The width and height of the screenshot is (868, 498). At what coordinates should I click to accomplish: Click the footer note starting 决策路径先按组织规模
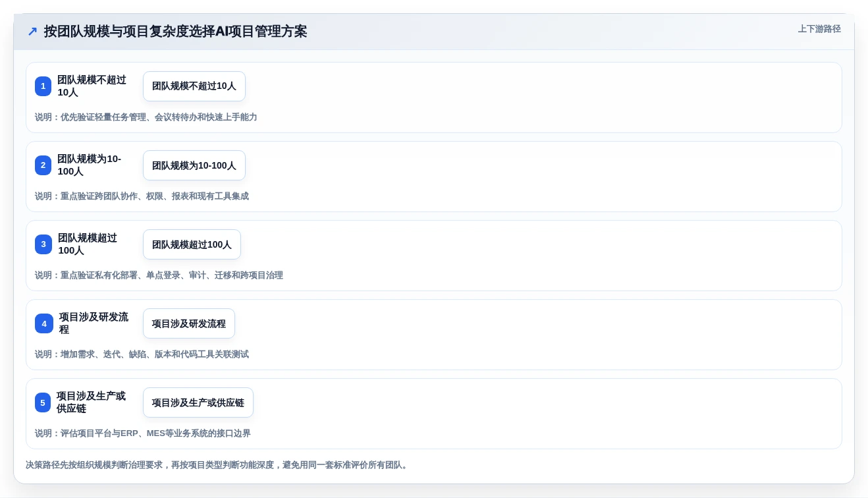[218, 465]
